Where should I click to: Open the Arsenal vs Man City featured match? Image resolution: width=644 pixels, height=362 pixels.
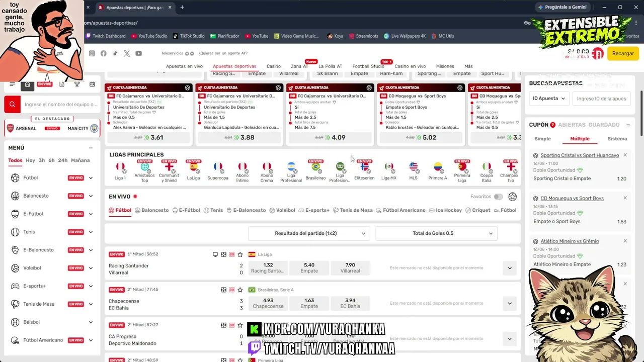tap(52, 128)
